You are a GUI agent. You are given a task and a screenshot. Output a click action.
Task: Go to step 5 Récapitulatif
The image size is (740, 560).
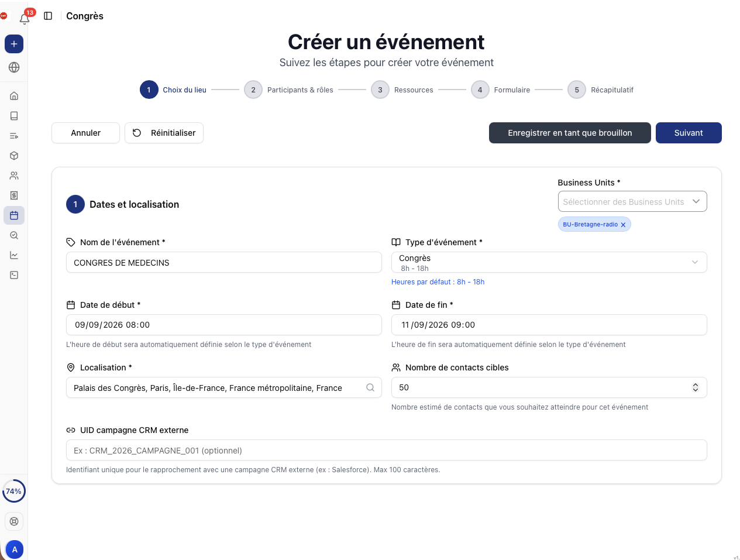[x=601, y=90]
